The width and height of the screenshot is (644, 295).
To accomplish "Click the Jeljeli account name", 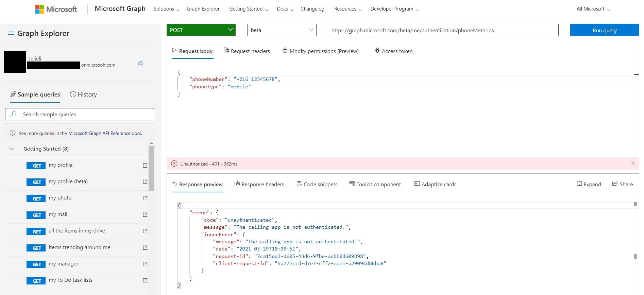I will 35,58.
